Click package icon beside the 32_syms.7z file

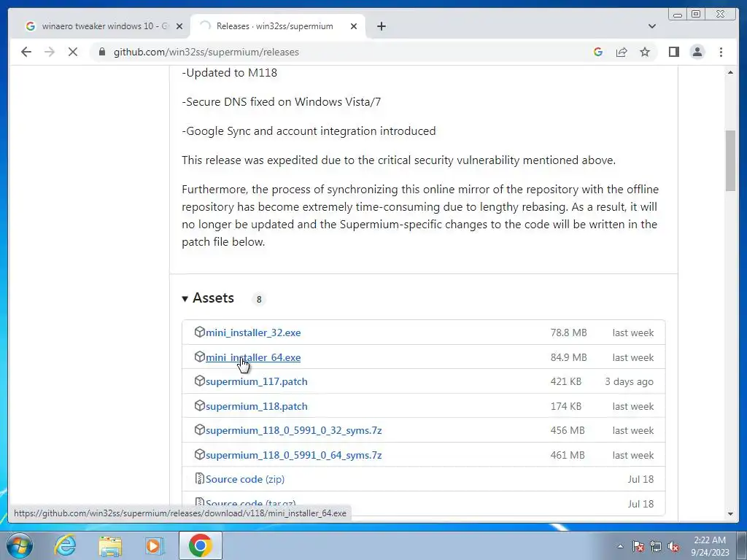(x=200, y=430)
